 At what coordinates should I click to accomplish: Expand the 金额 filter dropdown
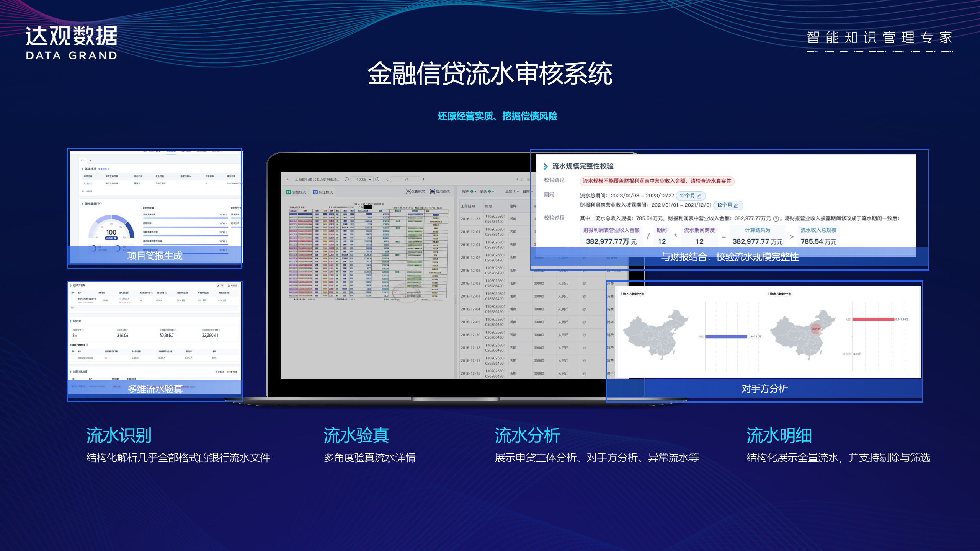pos(518,191)
